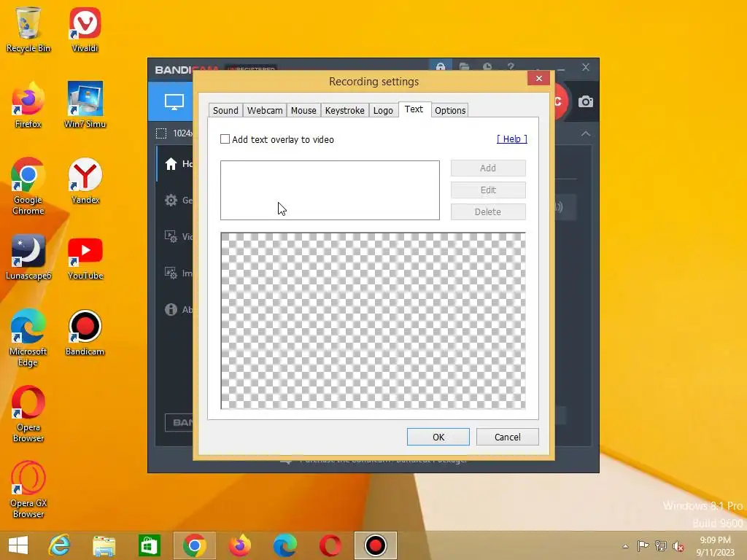Screen dimensions: 747x560
Task: Launch Bandicam desktop shortcut
Action: (x=85, y=332)
